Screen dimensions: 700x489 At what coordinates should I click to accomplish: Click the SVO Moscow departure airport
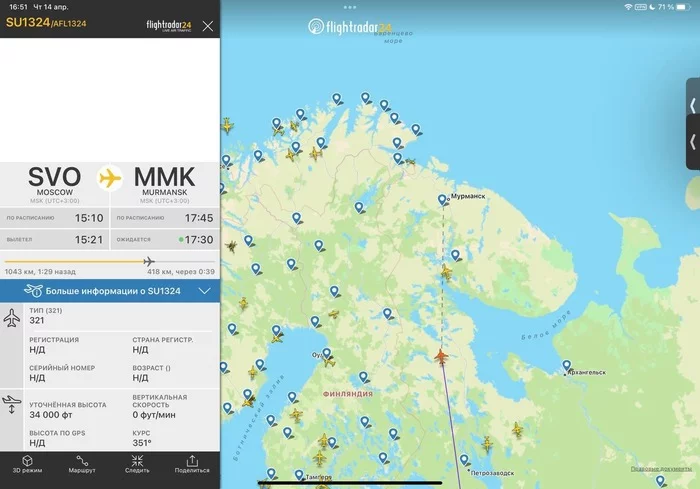tap(54, 183)
